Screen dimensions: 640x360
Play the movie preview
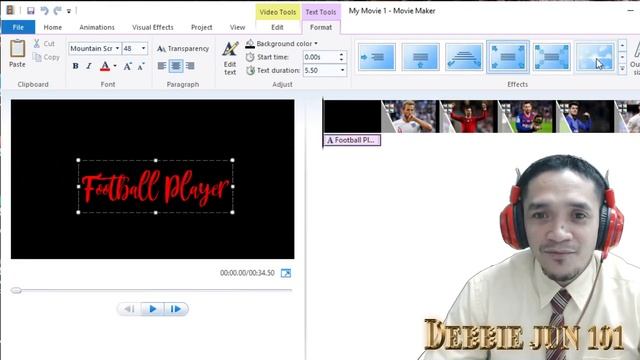(153, 309)
